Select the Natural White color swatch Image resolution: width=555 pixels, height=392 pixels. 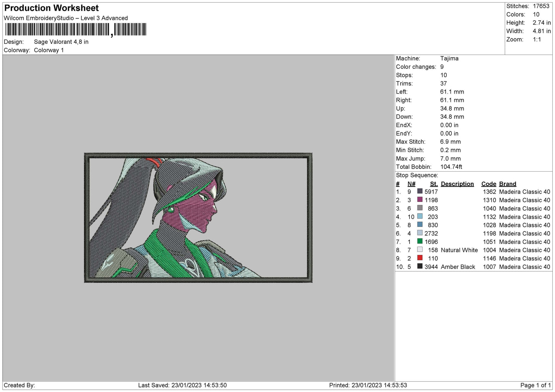pyautogui.click(x=420, y=250)
